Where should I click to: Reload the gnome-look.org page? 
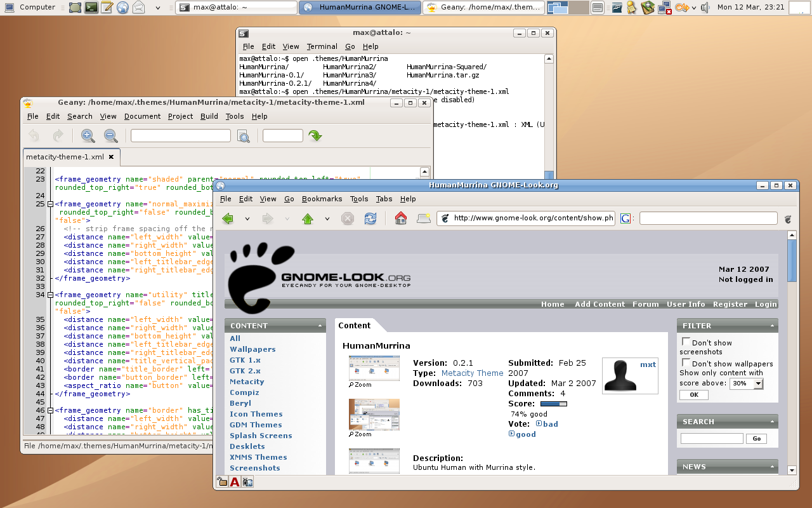370,218
